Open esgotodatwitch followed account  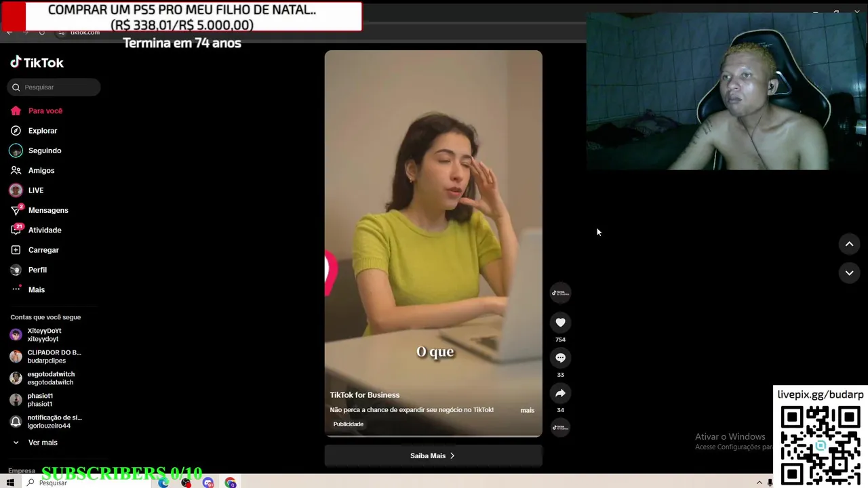tap(45, 378)
